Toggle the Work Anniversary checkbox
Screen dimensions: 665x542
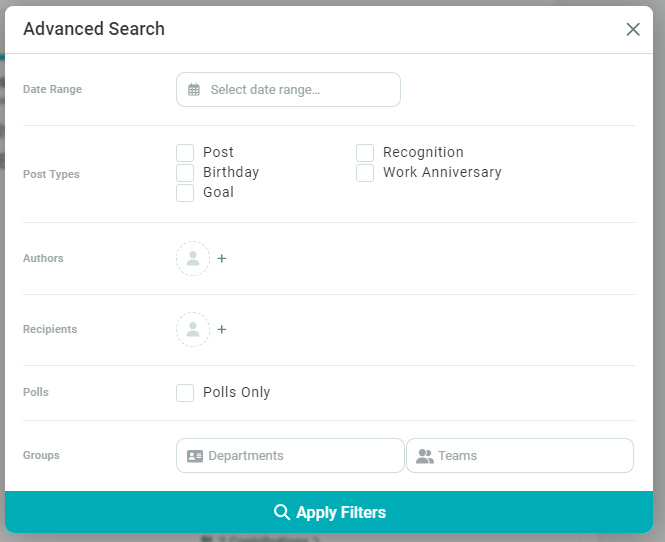[x=365, y=173]
